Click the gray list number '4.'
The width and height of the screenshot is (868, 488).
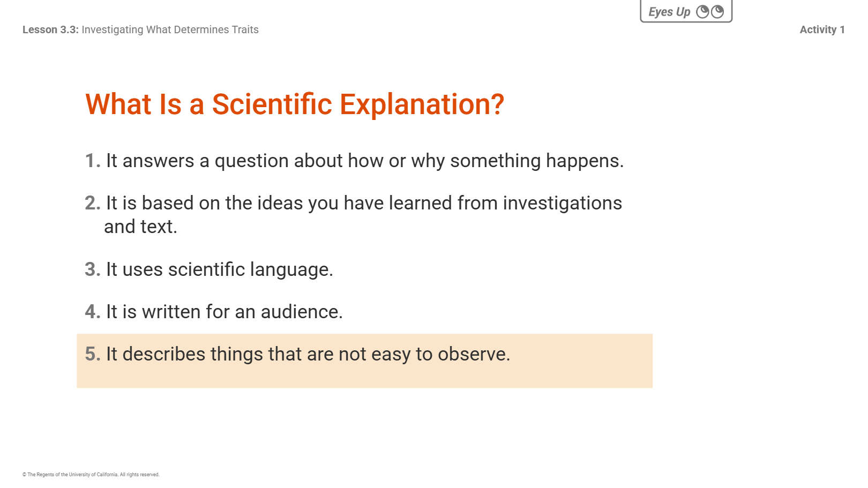point(93,312)
